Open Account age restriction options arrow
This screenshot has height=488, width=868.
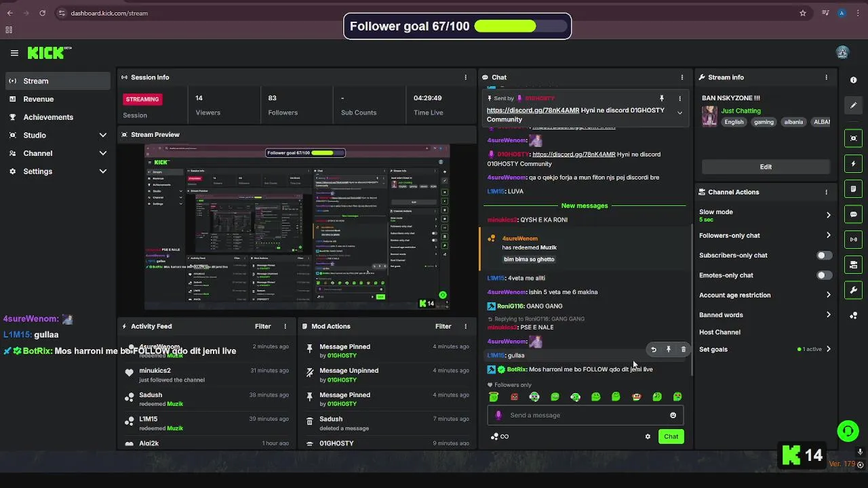tap(828, 295)
